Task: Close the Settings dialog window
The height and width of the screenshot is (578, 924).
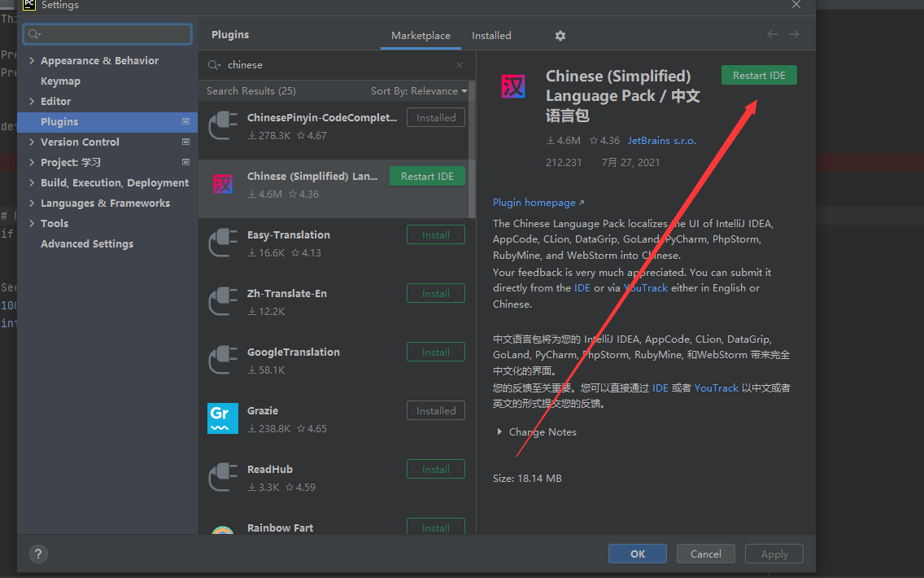Action: [x=796, y=5]
